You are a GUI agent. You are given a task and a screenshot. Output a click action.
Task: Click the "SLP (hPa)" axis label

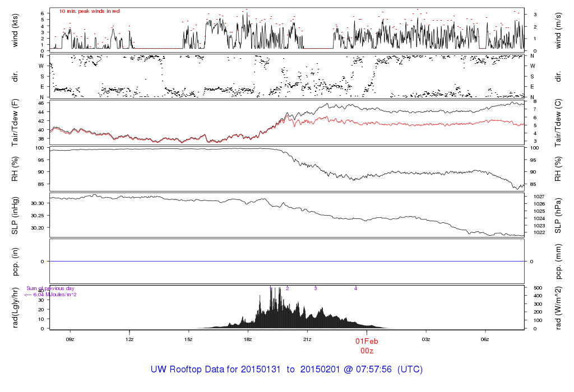(x=558, y=216)
